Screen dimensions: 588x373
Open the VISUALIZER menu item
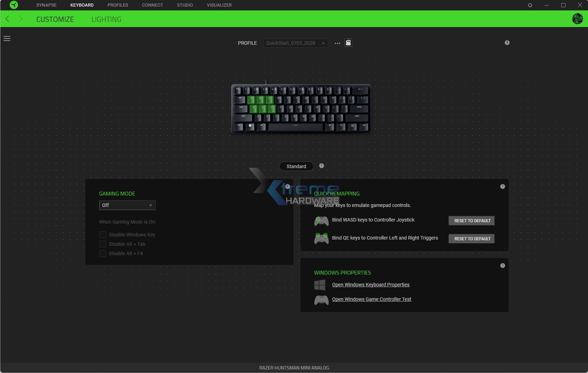pos(219,5)
